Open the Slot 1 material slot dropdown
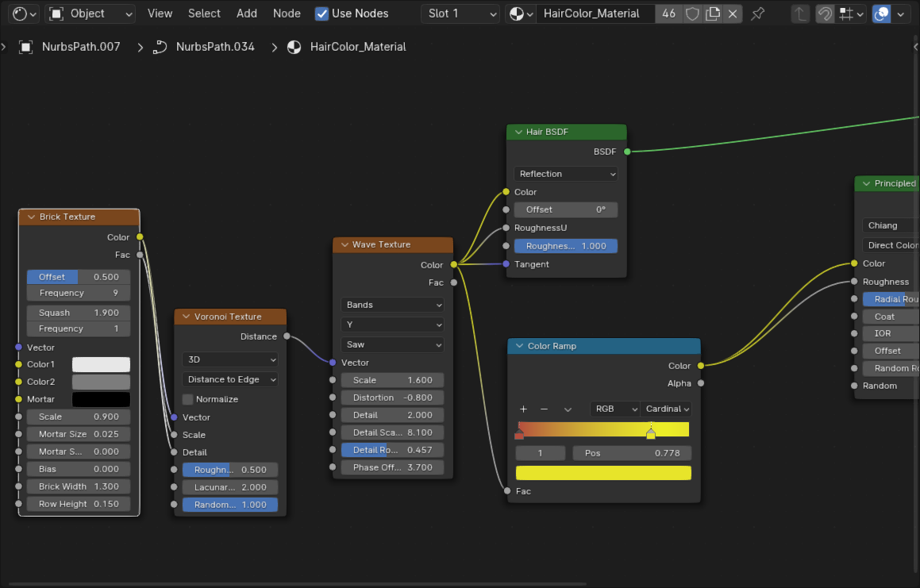The height and width of the screenshot is (588, 920). 460,13
